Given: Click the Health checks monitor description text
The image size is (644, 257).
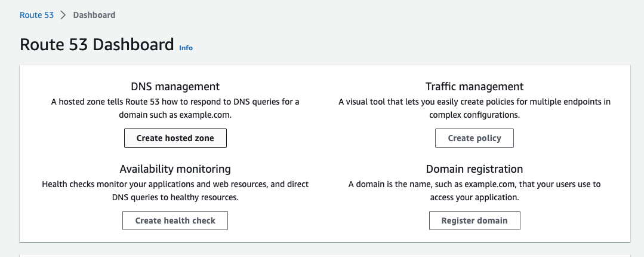Looking at the screenshot, I should [x=175, y=191].
